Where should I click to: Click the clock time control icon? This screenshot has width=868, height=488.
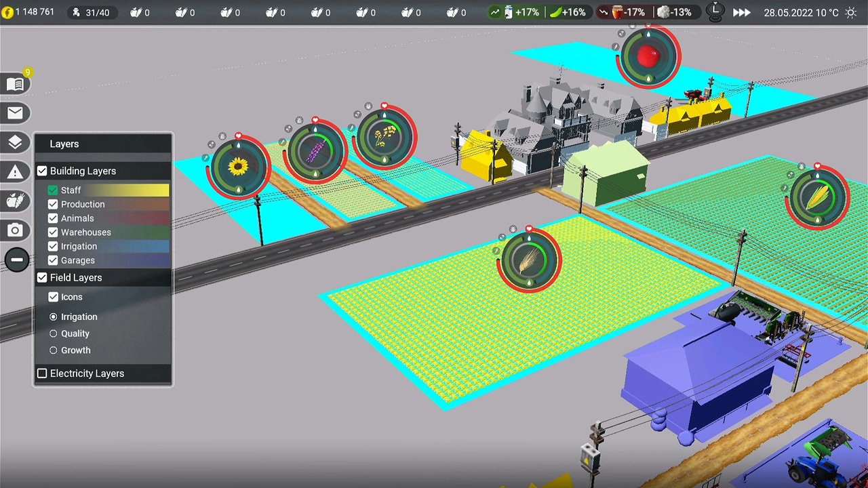pyautogui.click(x=715, y=12)
